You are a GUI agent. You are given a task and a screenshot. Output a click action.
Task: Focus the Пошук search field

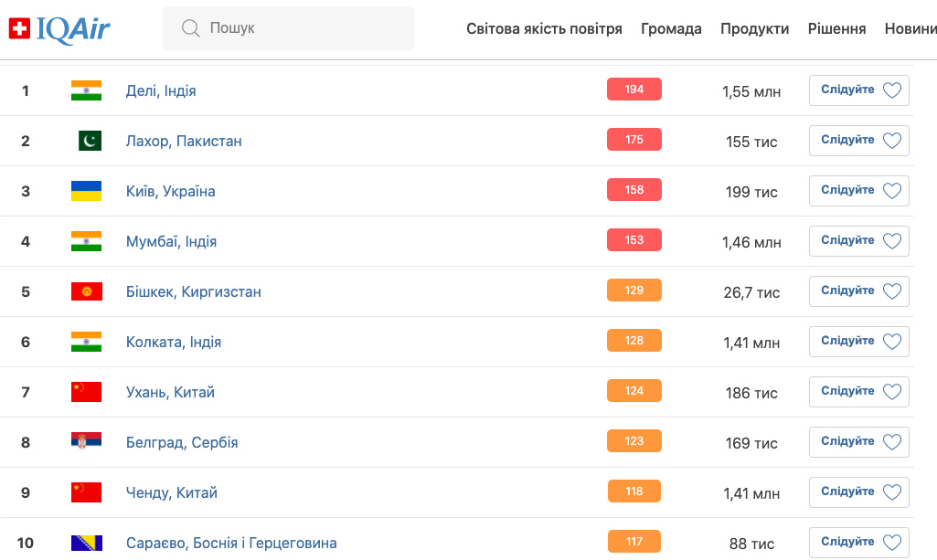click(288, 28)
